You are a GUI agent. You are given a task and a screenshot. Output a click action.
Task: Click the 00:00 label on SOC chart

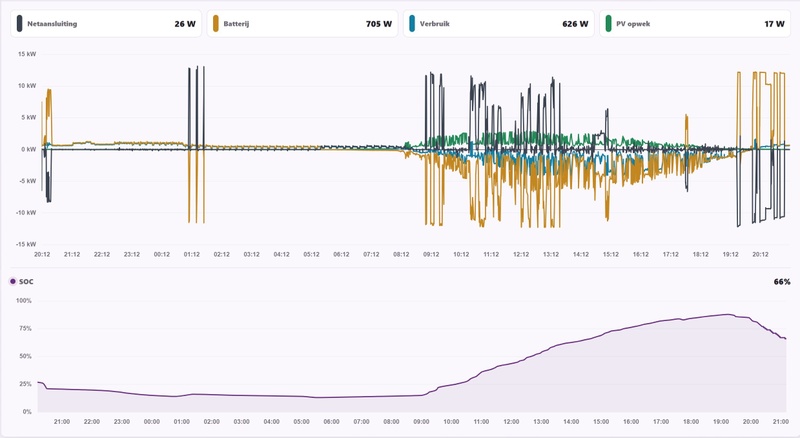pyautogui.click(x=152, y=422)
